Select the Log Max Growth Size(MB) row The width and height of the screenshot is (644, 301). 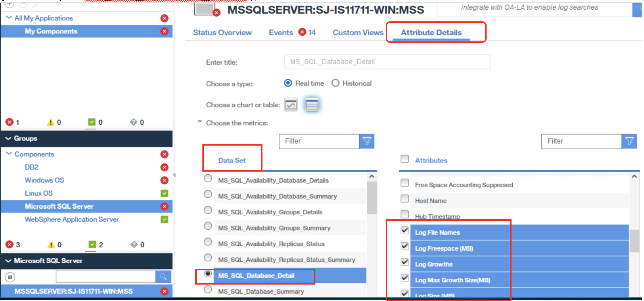519,280
